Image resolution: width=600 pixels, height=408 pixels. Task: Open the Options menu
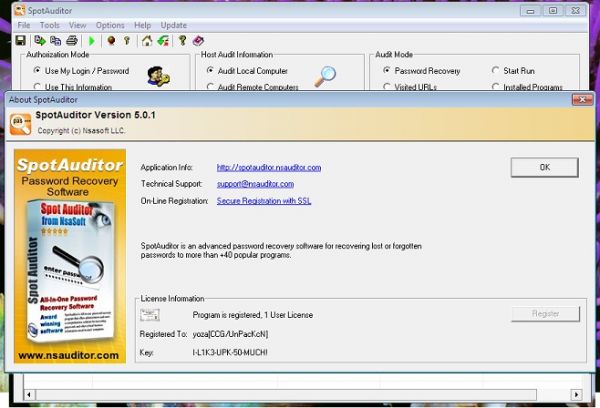[x=110, y=25]
